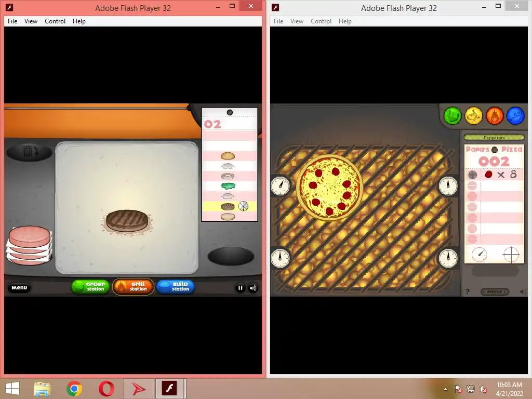The height and width of the screenshot is (399, 532).
Task: Click order number 002 on pizza ticket
Action: point(494,162)
